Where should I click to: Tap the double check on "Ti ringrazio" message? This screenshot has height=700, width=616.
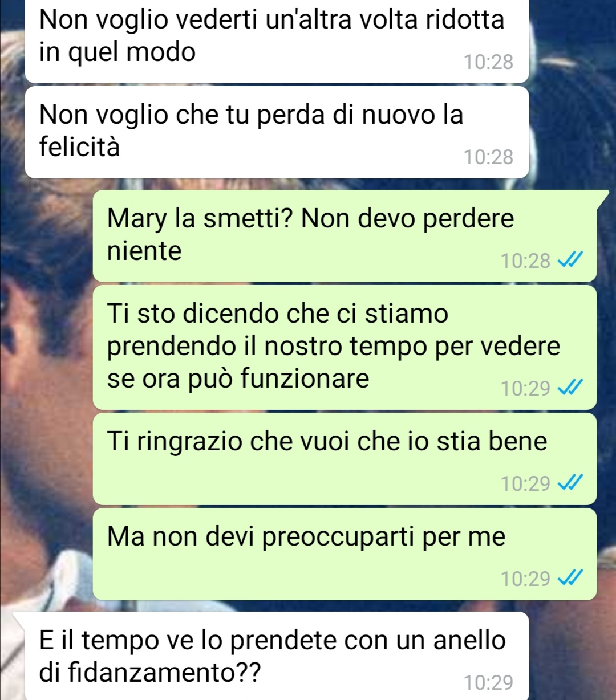tap(570, 484)
